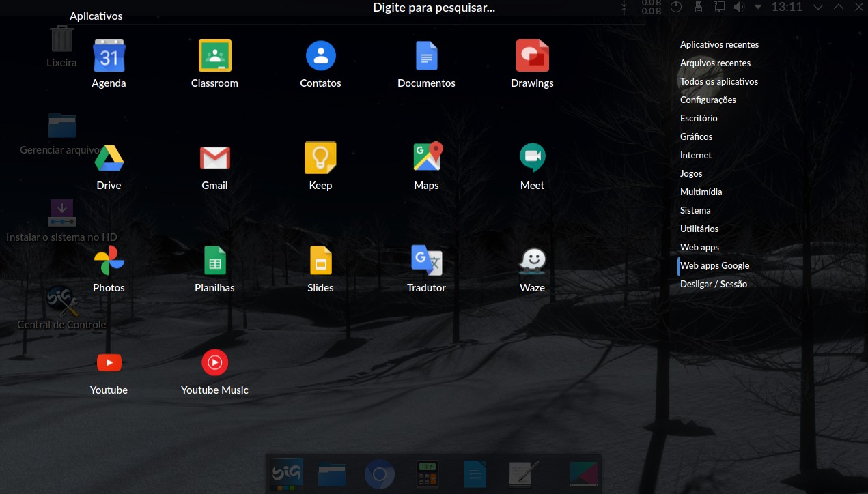
Task: Select the Arquivos recentes category
Action: tap(715, 63)
